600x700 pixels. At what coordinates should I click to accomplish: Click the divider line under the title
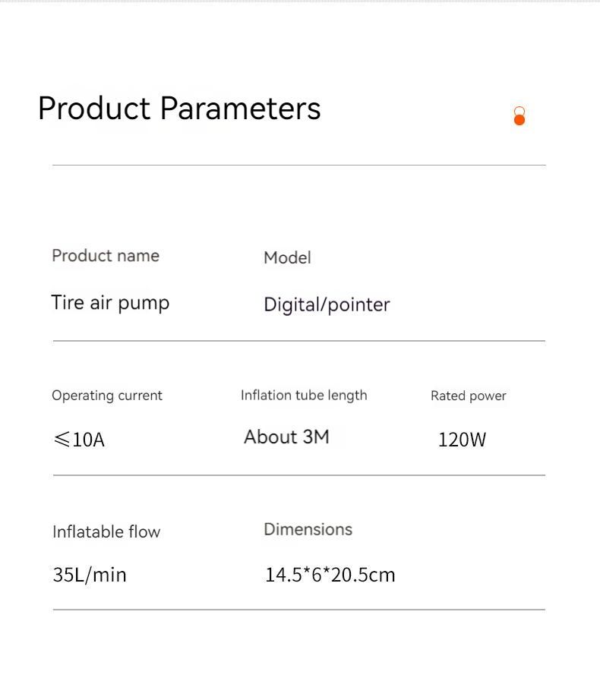pyautogui.click(x=299, y=166)
